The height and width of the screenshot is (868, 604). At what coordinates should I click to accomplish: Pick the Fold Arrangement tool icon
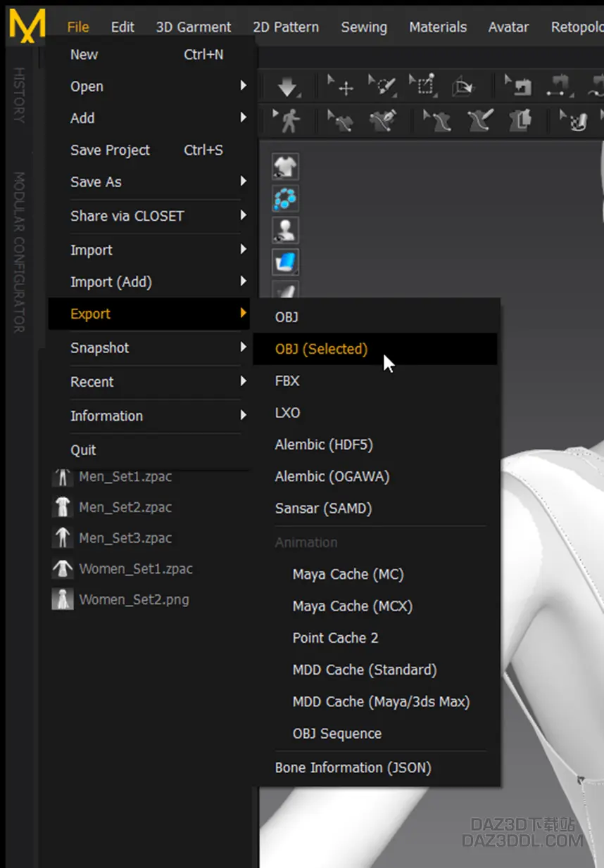coord(464,87)
